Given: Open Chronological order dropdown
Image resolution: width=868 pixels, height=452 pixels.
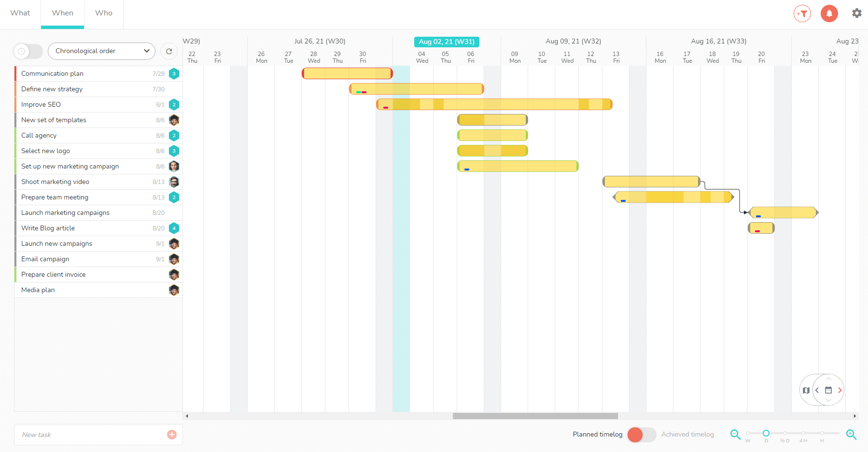Looking at the screenshot, I should point(101,51).
